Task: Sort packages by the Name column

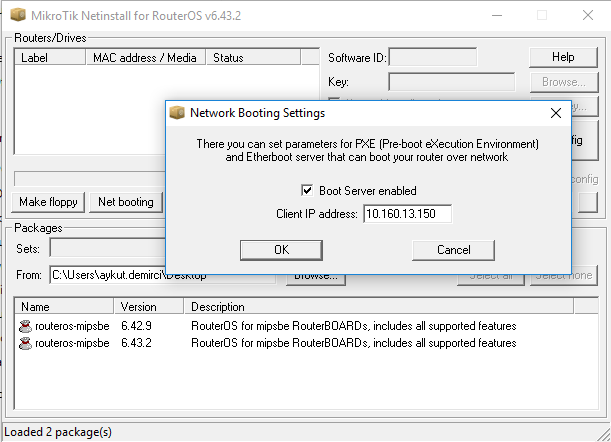Action: (x=64, y=306)
